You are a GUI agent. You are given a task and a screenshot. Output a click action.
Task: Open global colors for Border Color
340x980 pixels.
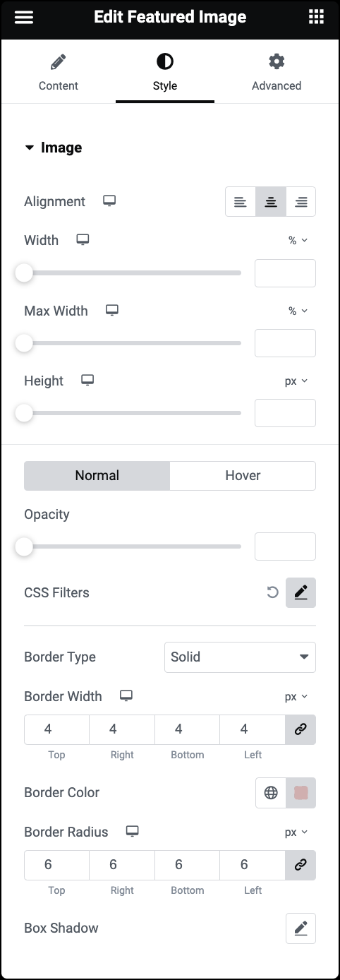coord(271,793)
